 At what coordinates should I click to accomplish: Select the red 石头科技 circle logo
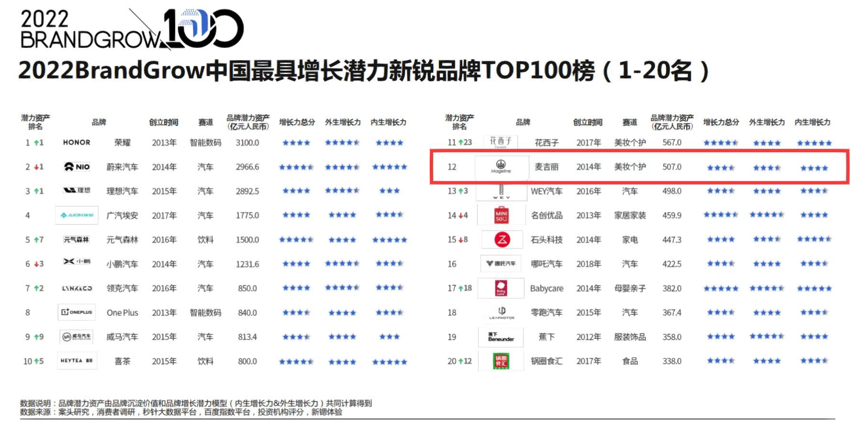[502, 240]
